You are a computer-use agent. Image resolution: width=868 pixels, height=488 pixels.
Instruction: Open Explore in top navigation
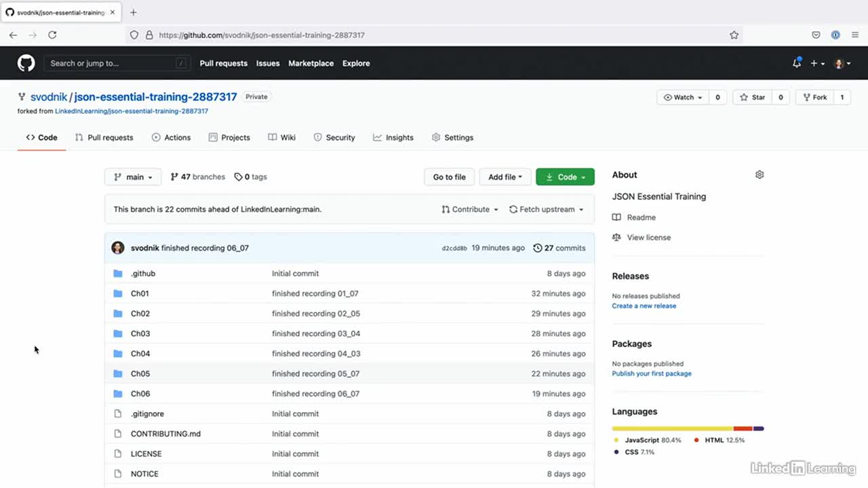(x=356, y=63)
